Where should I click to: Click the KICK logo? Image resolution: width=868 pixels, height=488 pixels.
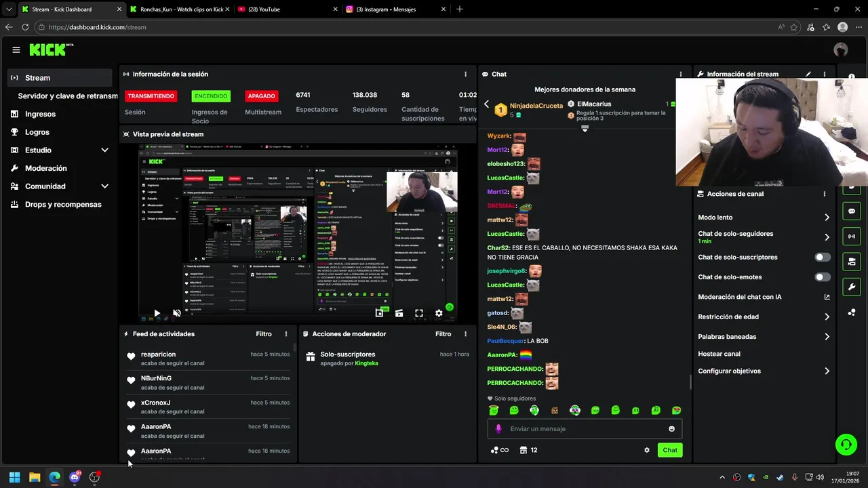click(x=49, y=49)
